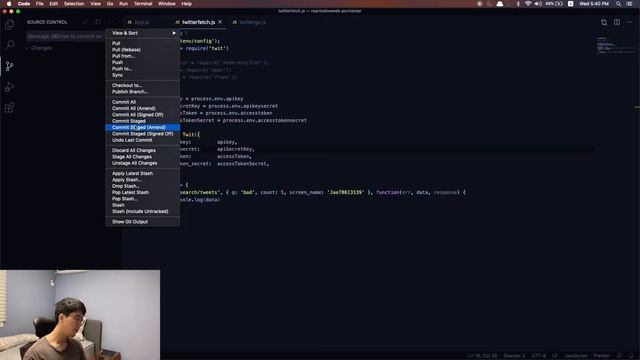Open the Terminal menu in menu bar
This screenshot has width=640, height=360.
(143, 4)
